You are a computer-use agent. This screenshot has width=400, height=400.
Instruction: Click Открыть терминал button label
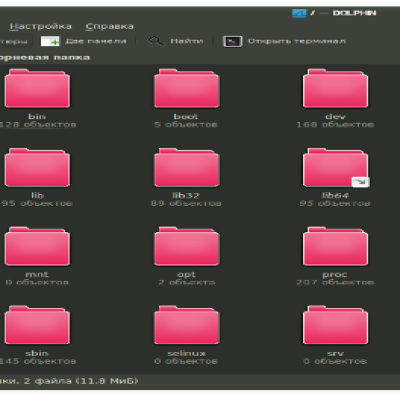(x=297, y=41)
